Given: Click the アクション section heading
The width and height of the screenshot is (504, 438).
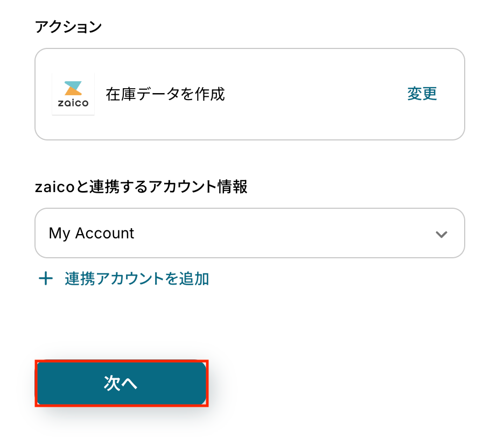Looking at the screenshot, I should tap(68, 27).
